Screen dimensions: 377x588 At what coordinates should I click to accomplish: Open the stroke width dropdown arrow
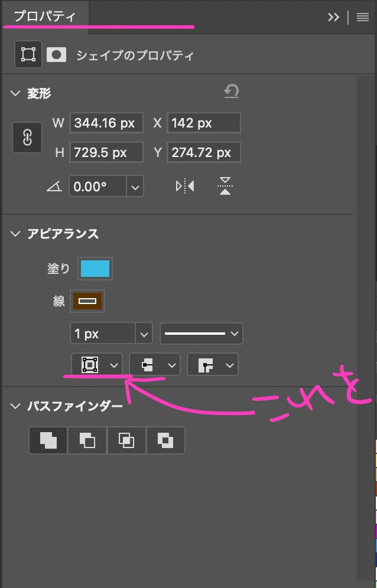tap(144, 334)
